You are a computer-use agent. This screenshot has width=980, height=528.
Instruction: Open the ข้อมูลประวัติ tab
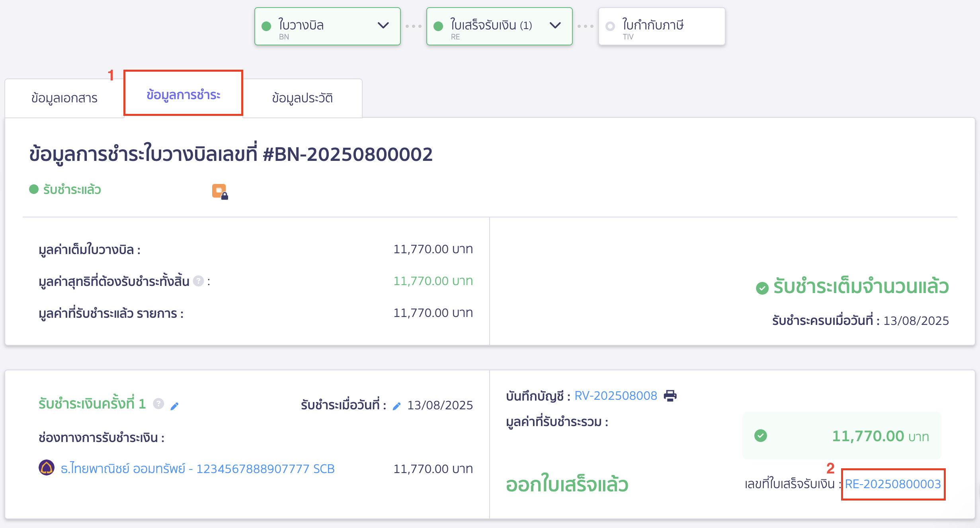coord(303,98)
